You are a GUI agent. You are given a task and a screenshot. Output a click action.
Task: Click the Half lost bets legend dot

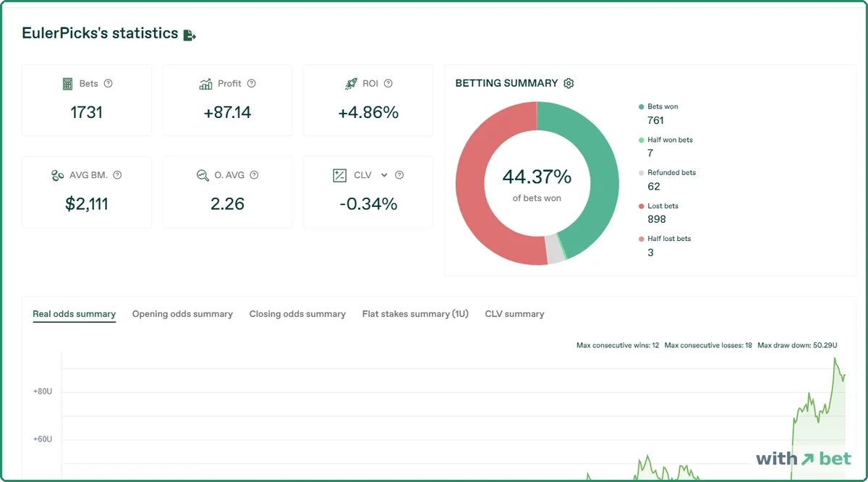(641, 239)
